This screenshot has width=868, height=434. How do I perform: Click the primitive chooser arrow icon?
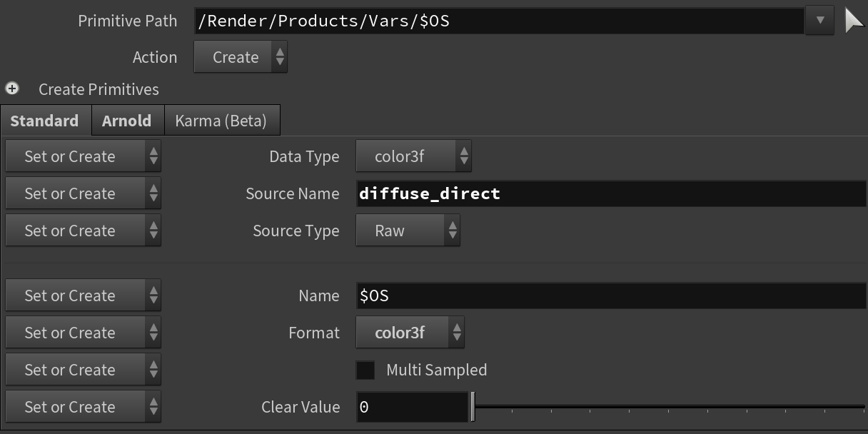point(854,21)
